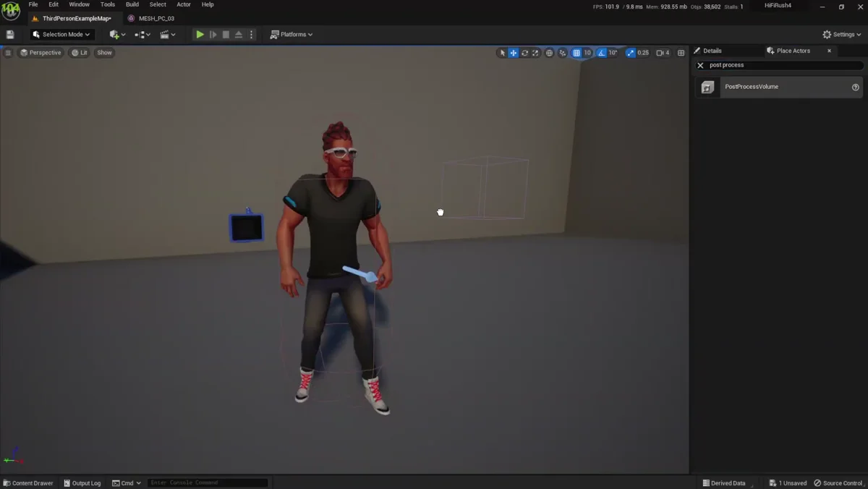Open the viewport Show flags menu
The image size is (868, 489).
[x=105, y=53]
